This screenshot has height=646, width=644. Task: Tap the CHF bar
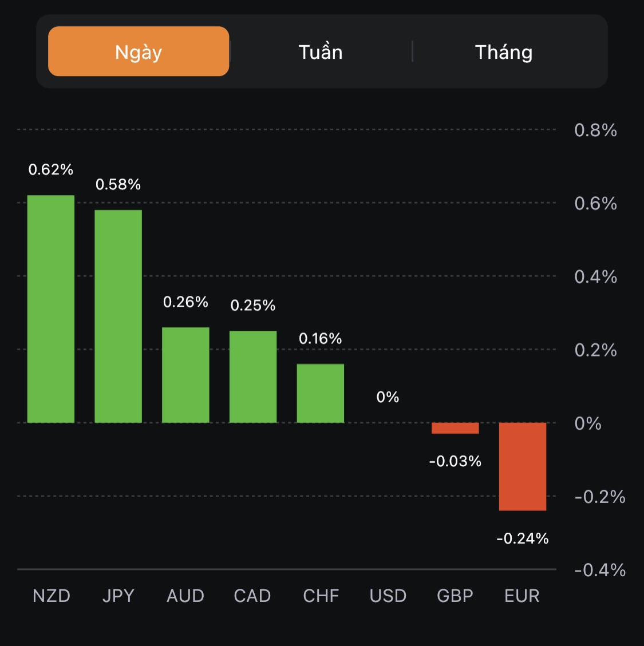pyautogui.click(x=321, y=393)
